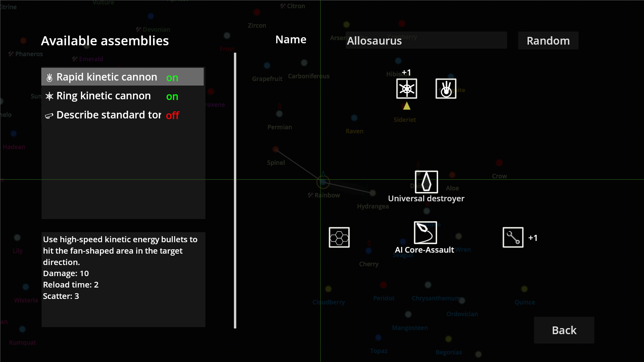The height and width of the screenshot is (362, 644).
Task: Click the hand icon beside Rapid kinetic cannon
Action: click(x=49, y=77)
